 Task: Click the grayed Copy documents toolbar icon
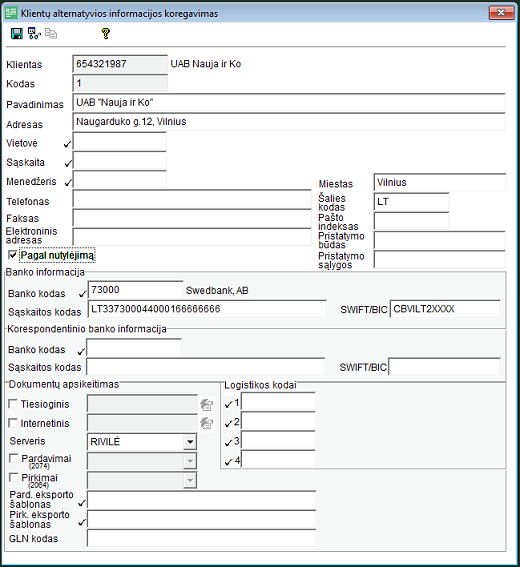(51, 34)
